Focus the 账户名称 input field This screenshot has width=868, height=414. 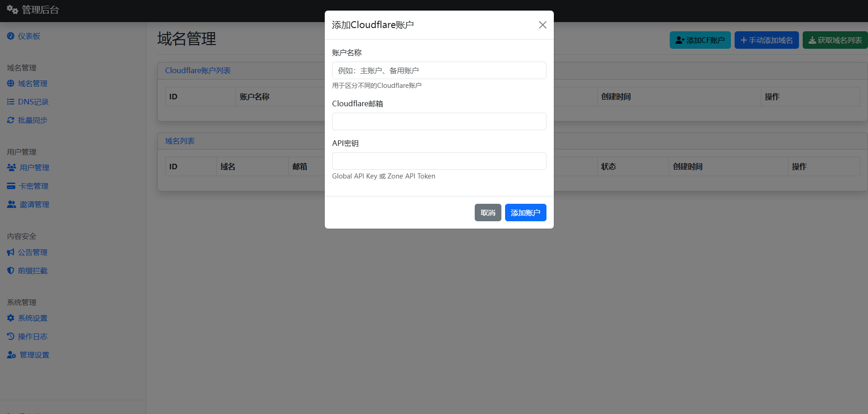(x=439, y=70)
